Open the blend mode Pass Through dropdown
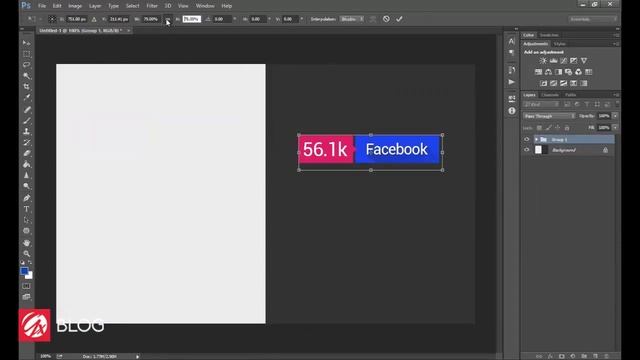 549,116
